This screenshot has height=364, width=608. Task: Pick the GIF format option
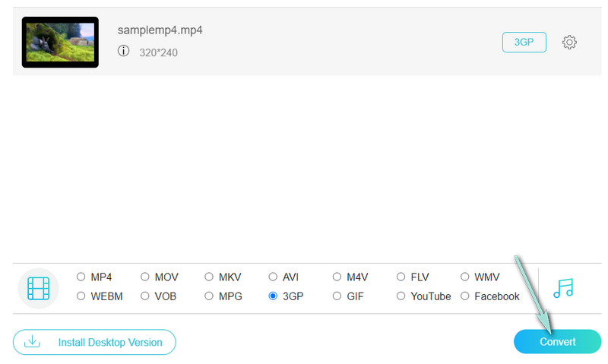tap(337, 296)
